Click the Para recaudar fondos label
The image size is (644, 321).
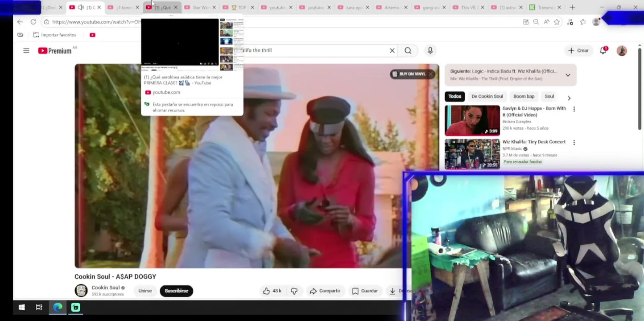click(x=523, y=162)
